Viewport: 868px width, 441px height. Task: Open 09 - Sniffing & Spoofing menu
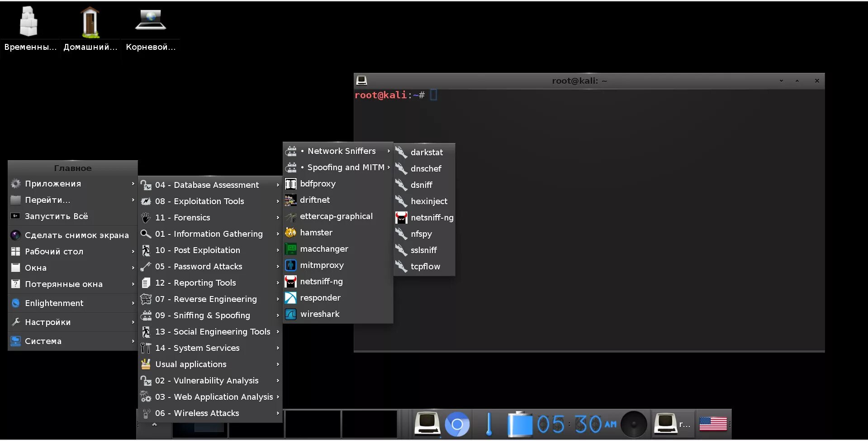click(210, 316)
